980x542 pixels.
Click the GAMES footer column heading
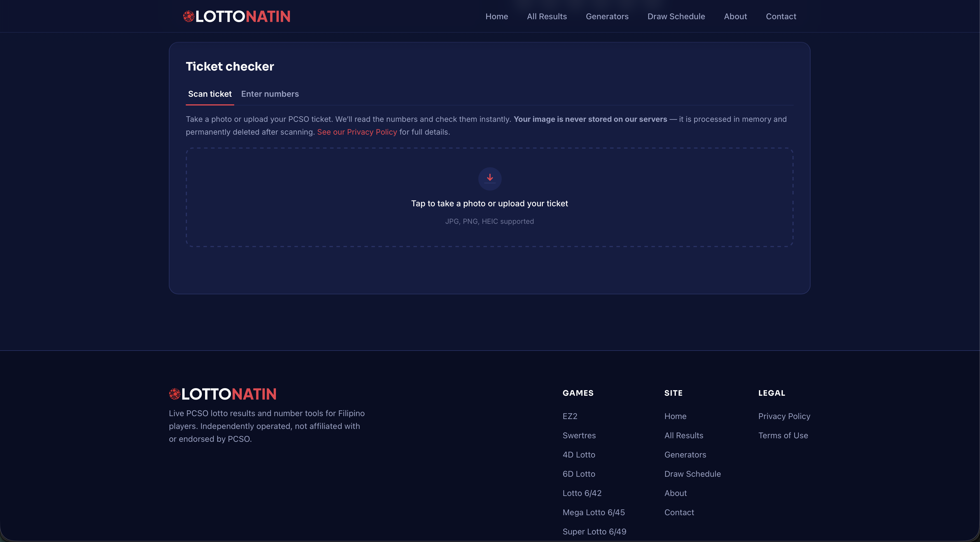(578, 393)
